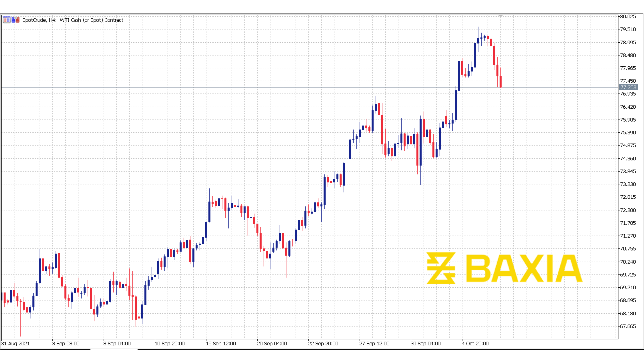Click the 68.695 price scale label
Viewport: 644px width, 363px height.
628,300
